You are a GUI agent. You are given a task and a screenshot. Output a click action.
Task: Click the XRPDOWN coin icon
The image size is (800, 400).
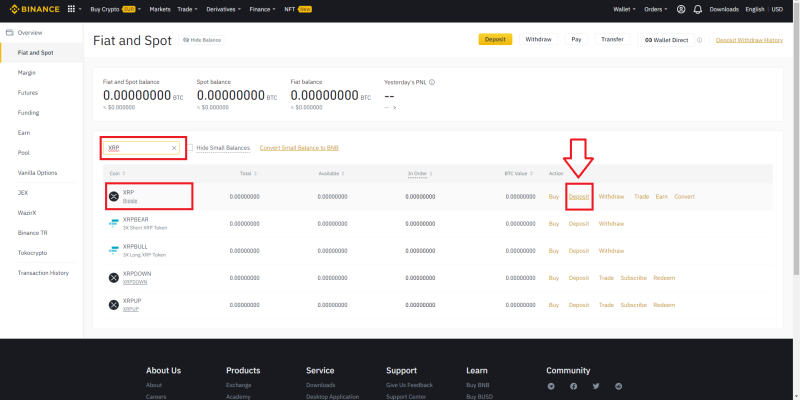(x=114, y=278)
